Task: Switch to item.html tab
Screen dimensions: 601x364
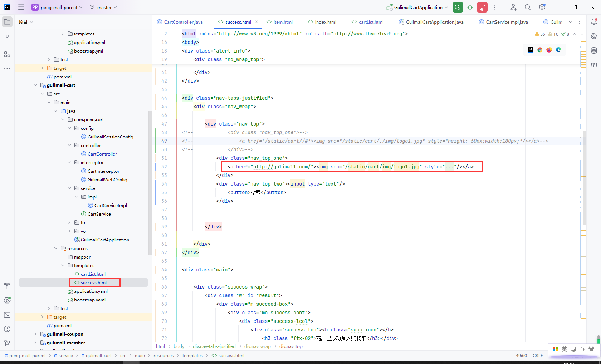Action: 279,22
